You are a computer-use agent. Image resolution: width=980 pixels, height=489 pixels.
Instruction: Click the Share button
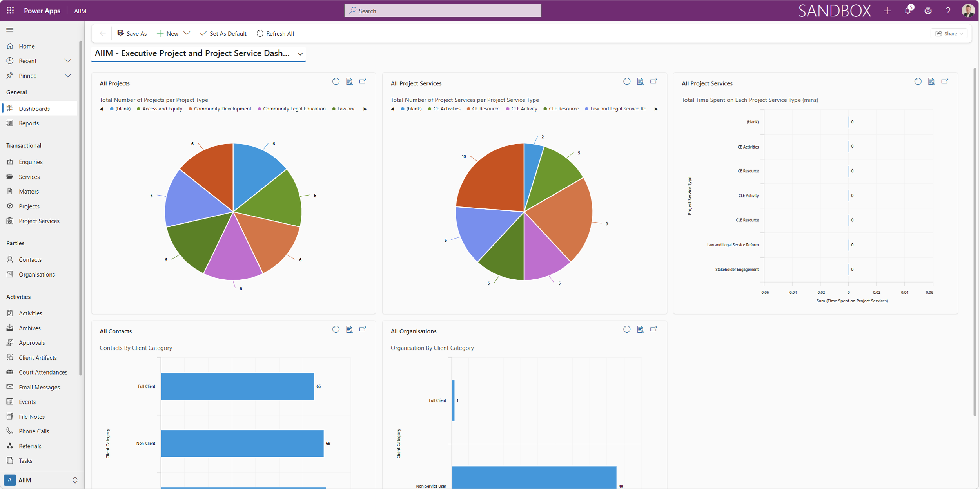[x=949, y=33]
